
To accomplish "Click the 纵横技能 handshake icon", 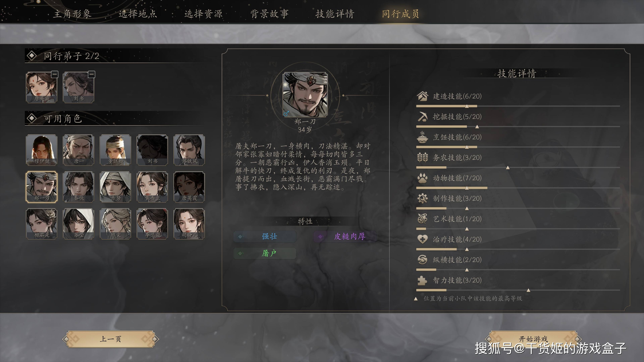I will (x=422, y=260).
